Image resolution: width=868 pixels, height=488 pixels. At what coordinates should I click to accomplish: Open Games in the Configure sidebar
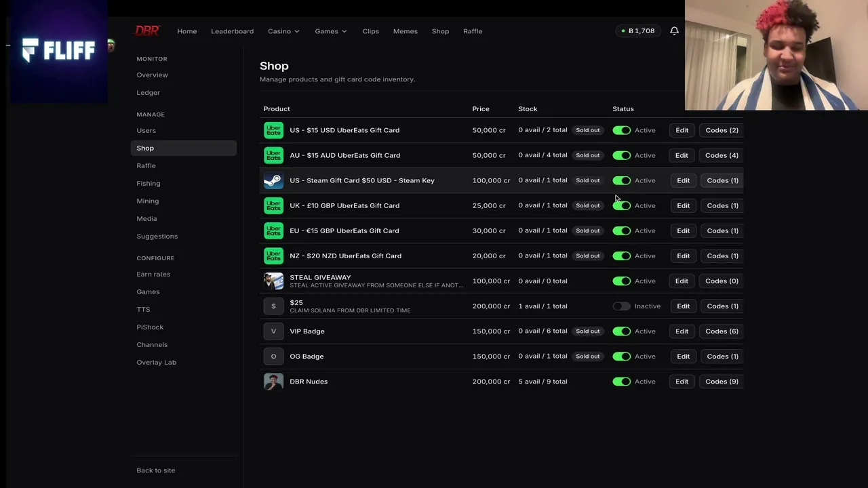(148, 291)
